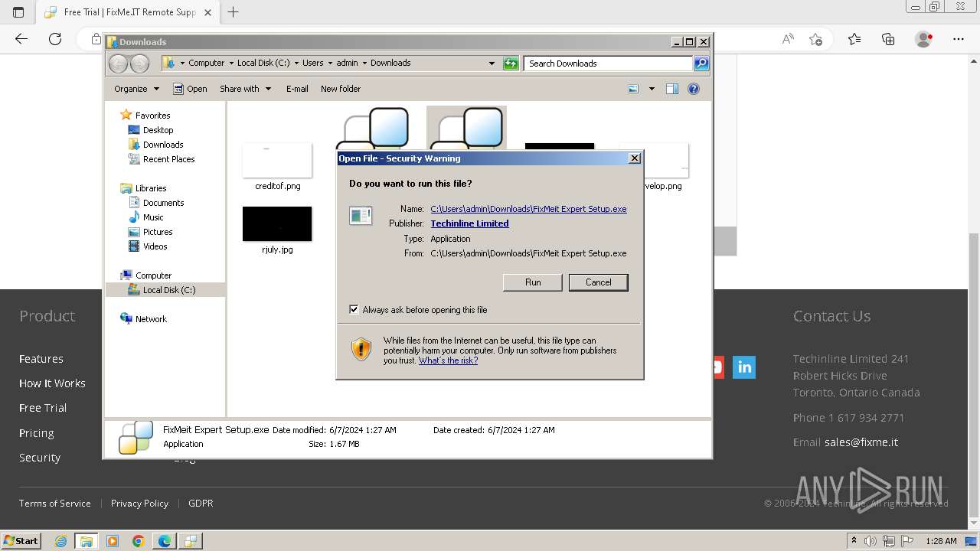This screenshot has height=551, width=980.
Task: Click browser Back arrow in Edge
Action: pyautogui.click(x=21, y=39)
